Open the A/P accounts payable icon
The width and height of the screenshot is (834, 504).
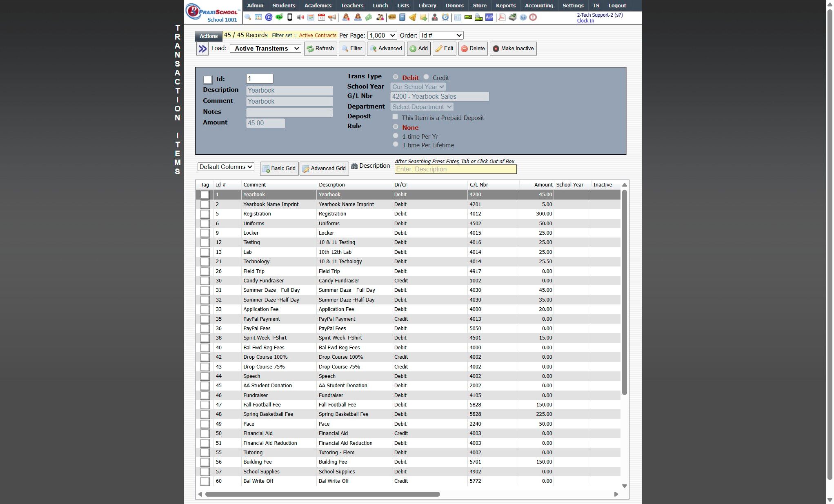[489, 17]
